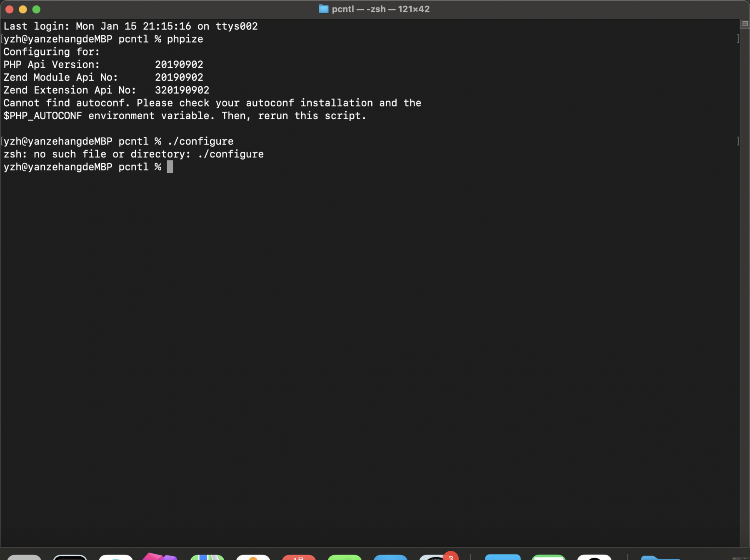
Task: Click the terminal's vertical scrollbar track
Action: pos(745,287)
